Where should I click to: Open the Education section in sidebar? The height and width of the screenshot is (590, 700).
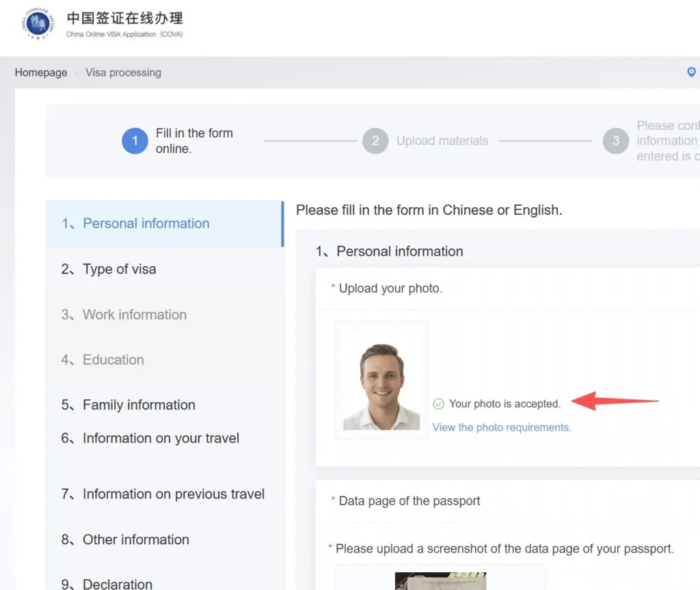tap(113, 360)
